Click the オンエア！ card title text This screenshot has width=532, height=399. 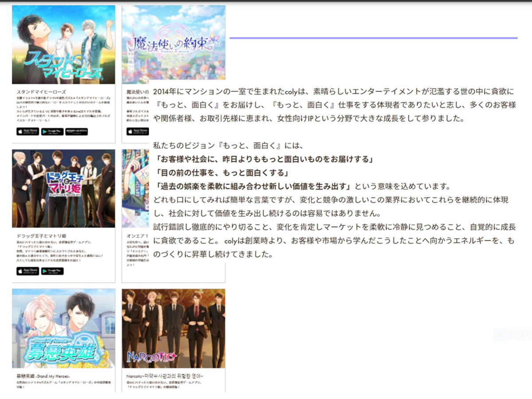tap(137, 235)
